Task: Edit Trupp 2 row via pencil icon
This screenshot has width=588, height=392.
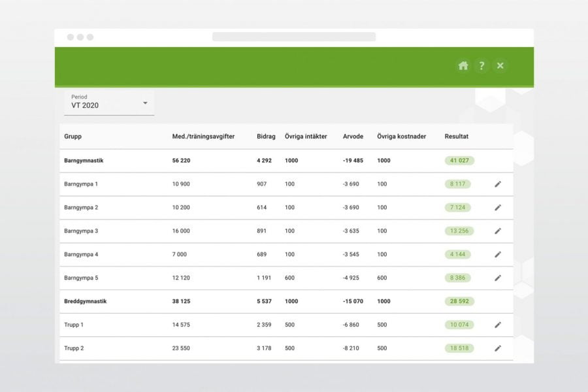Action: point(498,348)
